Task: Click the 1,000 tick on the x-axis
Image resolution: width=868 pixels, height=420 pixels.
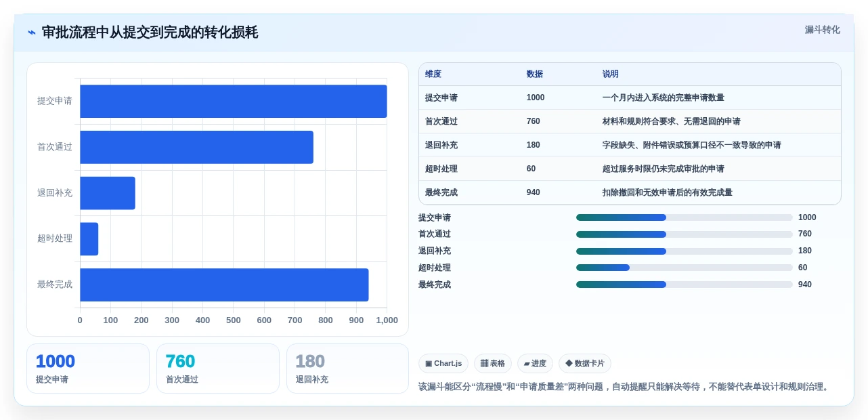Action: pos(387,320)
